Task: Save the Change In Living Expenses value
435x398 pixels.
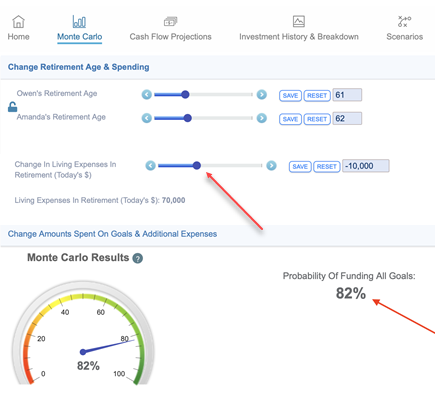Action: (300, 166)
